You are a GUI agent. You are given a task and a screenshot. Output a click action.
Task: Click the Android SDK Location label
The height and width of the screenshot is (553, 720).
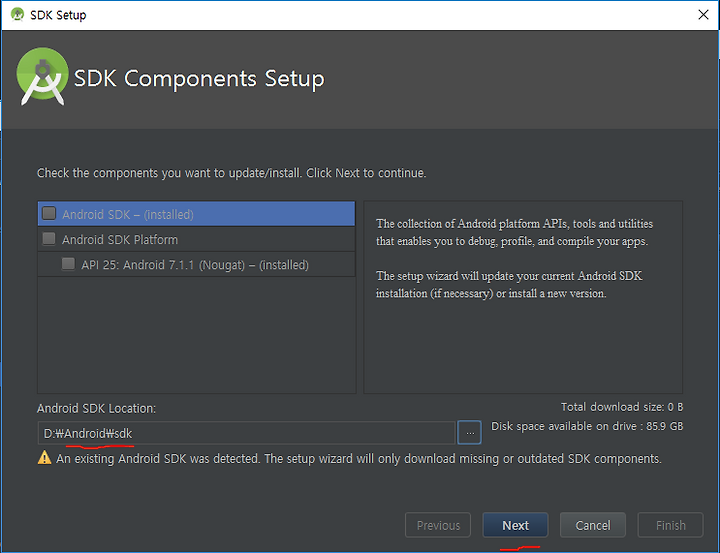pyautogui.click(x=96, y=408)
